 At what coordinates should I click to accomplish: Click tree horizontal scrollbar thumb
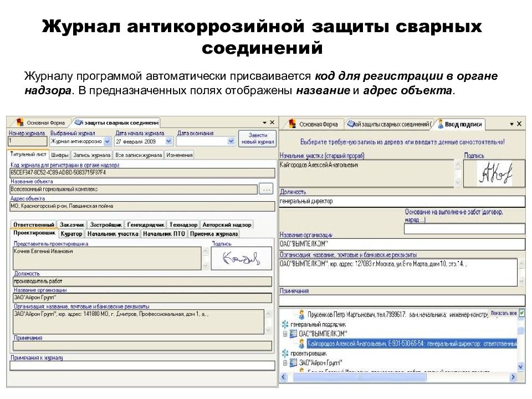coord(359,377)
